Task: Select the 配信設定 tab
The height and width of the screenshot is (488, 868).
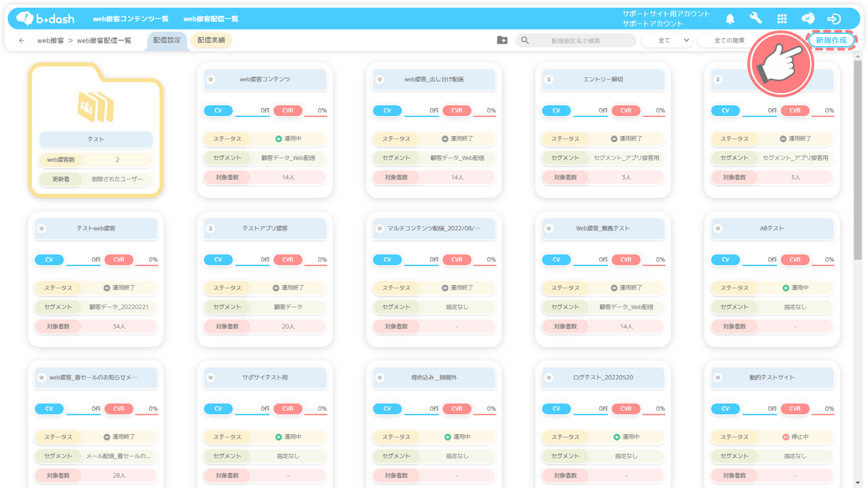Action: 167,40
